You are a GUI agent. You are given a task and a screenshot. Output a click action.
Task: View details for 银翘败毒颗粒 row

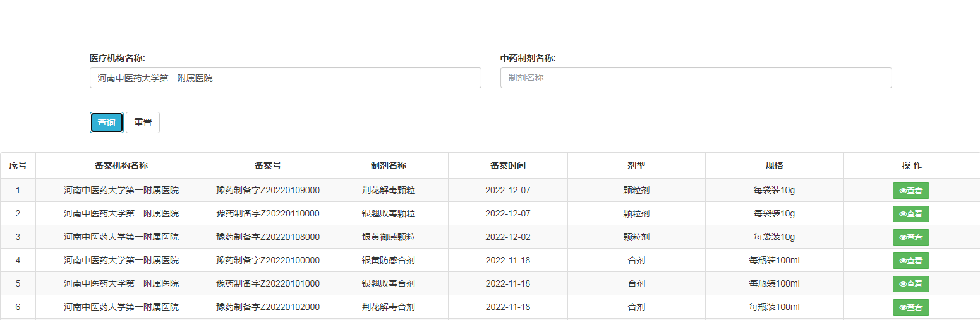[x=911, y=214]
